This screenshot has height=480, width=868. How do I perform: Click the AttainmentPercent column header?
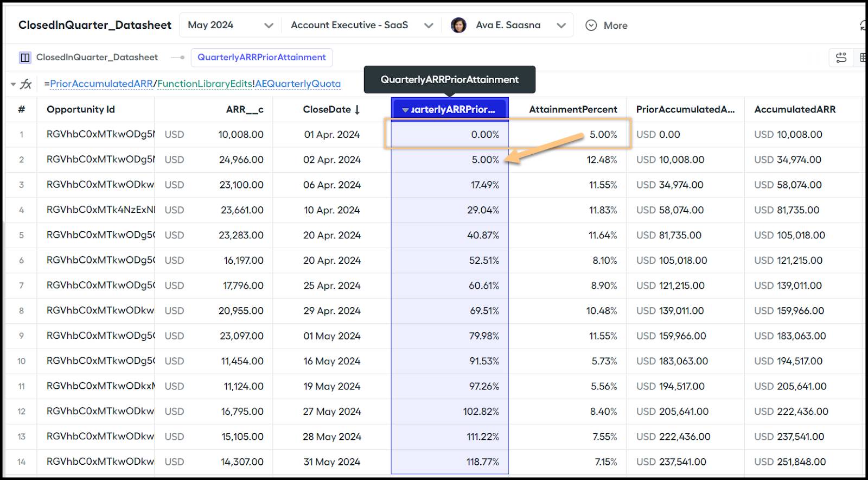572,110
